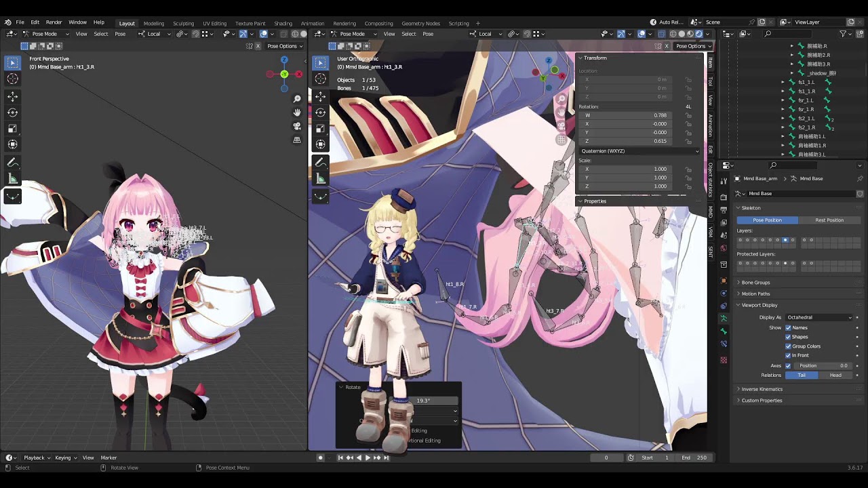Image resolution: width=868 pixels, height=488 pixels.
Task: Open Display As Octahedral dropdown
Action: click(819, 317)
